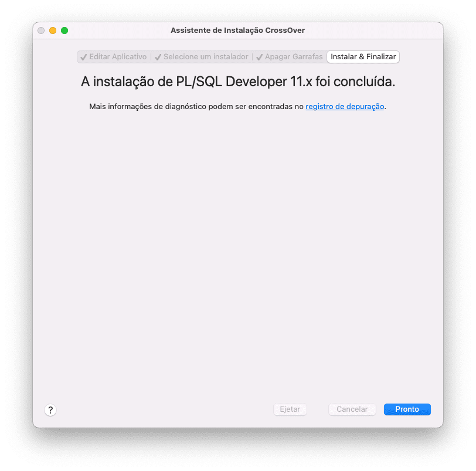This screenshot has height=471, width=476.
Task: Click the grayed-out close window button
Action: point(41,31)
